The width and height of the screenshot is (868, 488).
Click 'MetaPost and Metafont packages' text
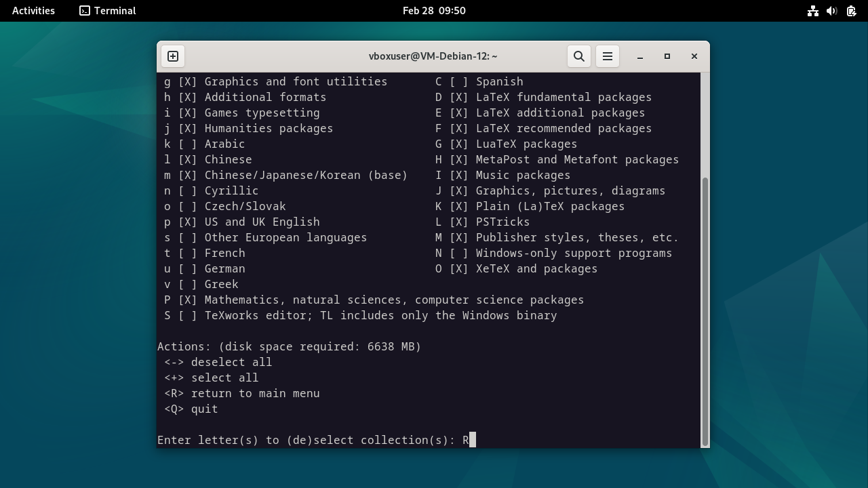click(577, 159)
